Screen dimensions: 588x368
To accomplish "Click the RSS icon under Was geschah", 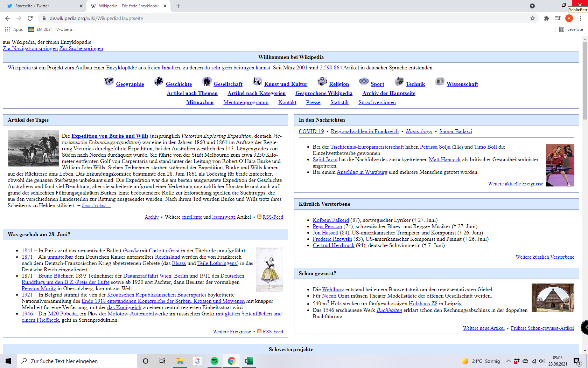I will click(x=259, y=332).
